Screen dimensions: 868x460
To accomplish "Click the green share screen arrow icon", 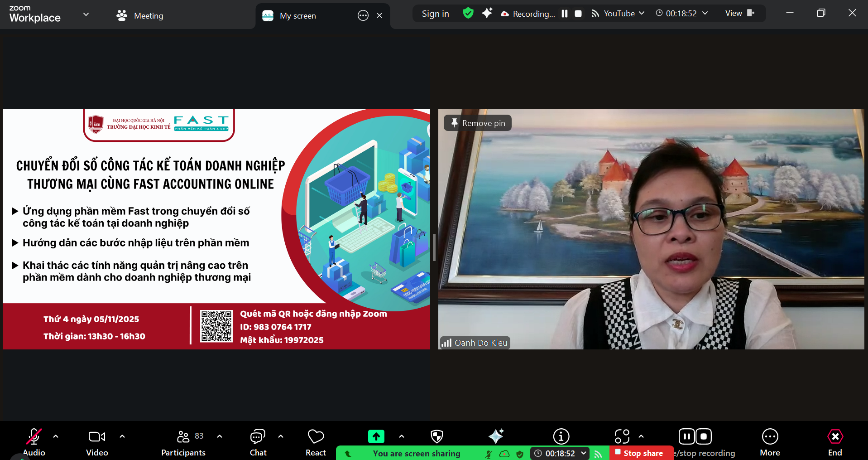I will (x=376, y=436).
